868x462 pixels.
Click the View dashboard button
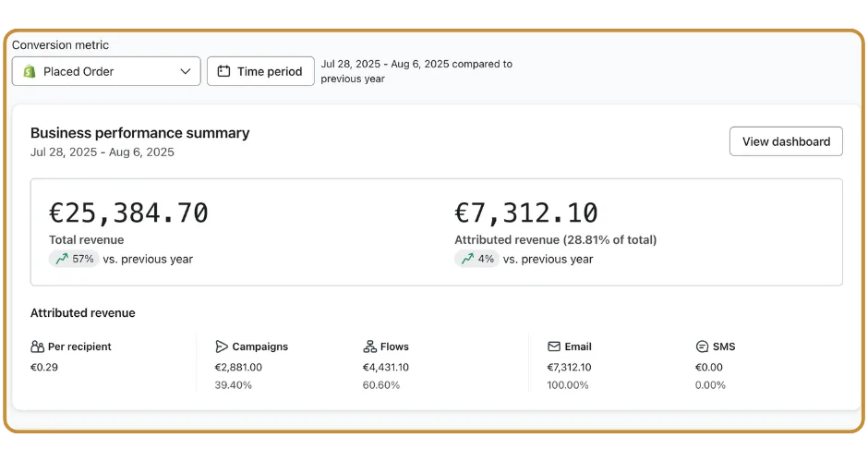tap(786, 141)
